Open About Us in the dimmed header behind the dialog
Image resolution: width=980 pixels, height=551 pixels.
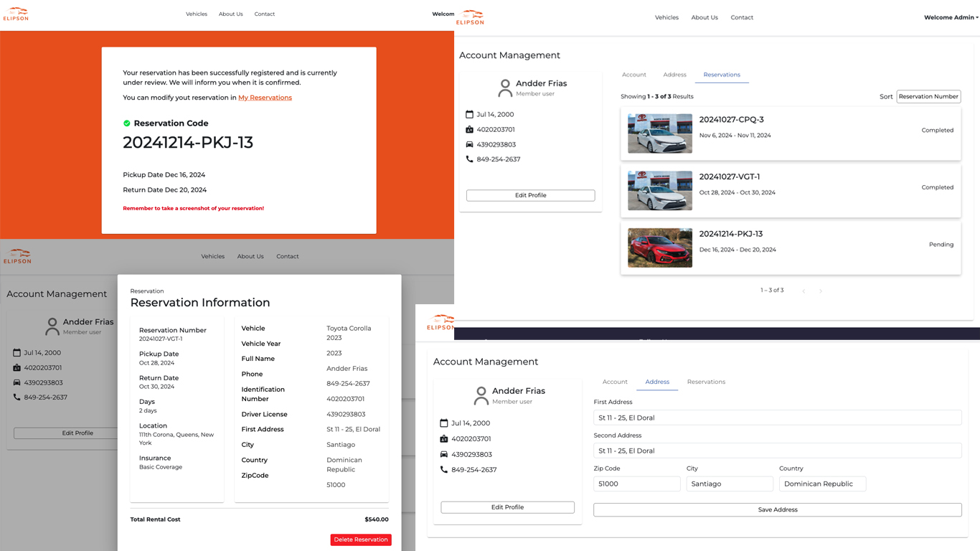(250, 256)
